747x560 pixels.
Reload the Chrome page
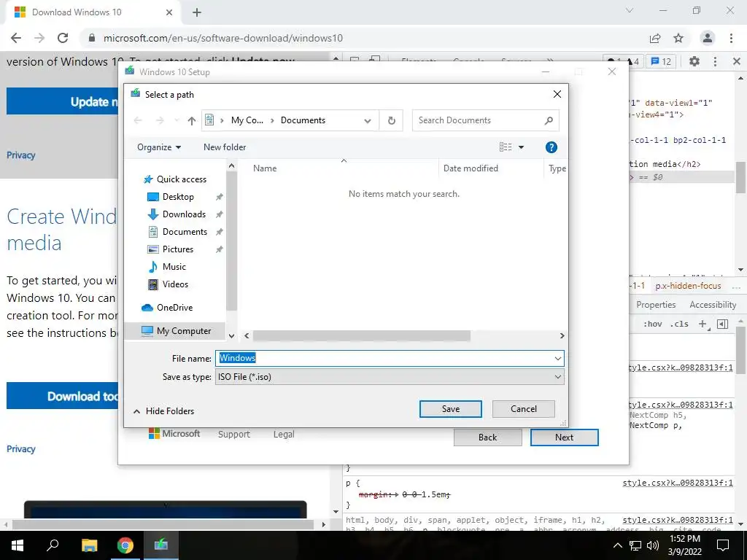[63, 38]
